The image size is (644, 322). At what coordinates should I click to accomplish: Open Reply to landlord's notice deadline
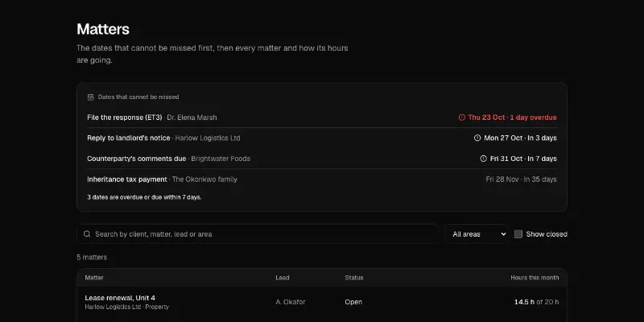point(322,138)
